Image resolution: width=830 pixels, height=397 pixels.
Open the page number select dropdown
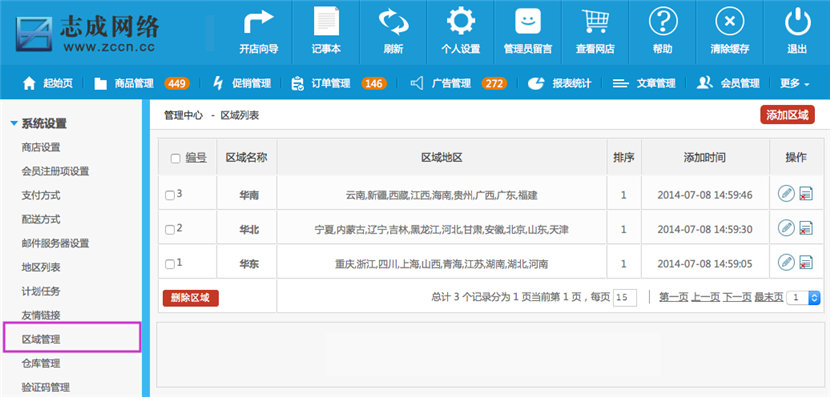pos(803,297)
